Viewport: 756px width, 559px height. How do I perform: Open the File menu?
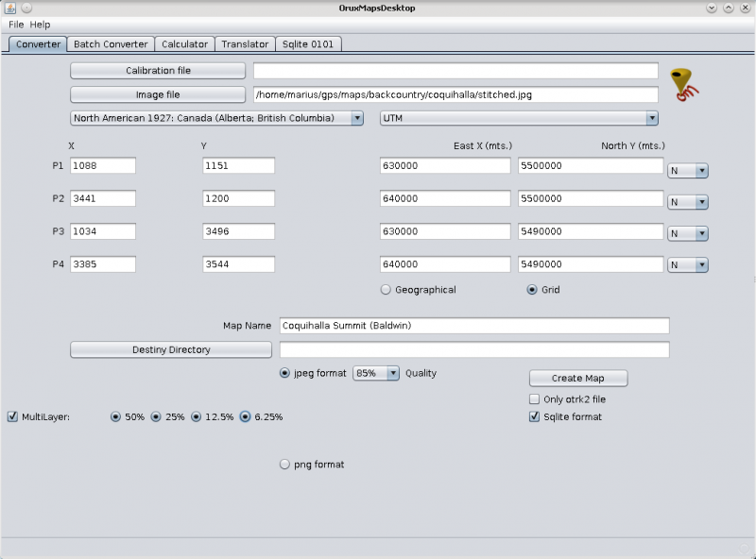pos(16,25)
